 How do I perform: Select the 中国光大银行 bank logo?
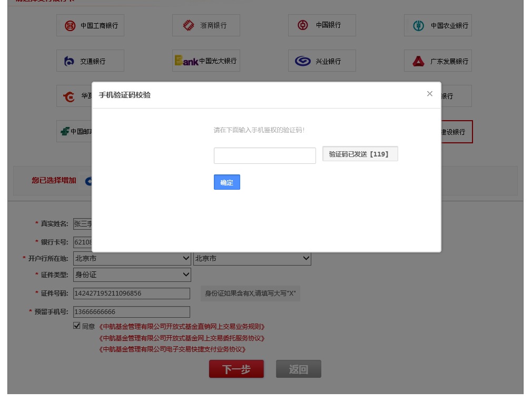point(206,61)
